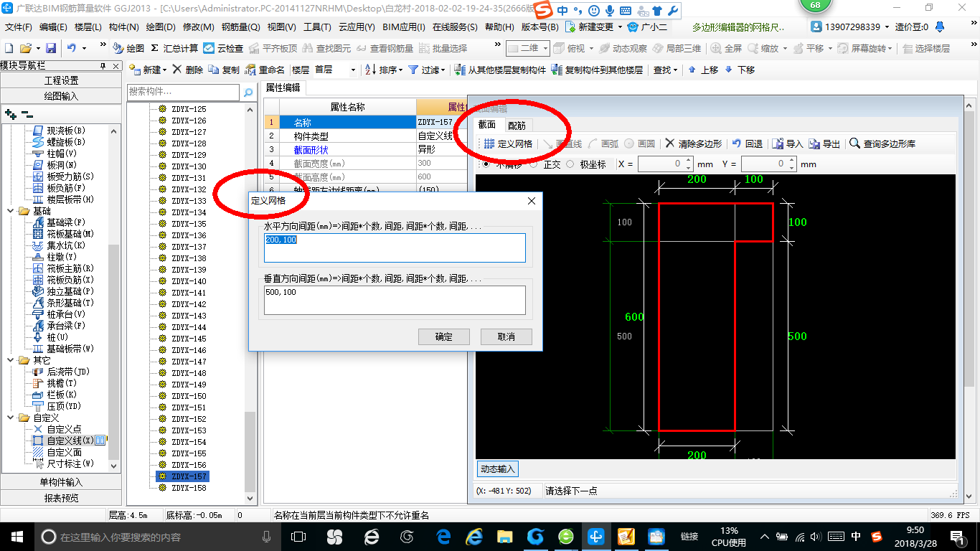
Task: Open the 单构件输入 section
Action: 61,482
